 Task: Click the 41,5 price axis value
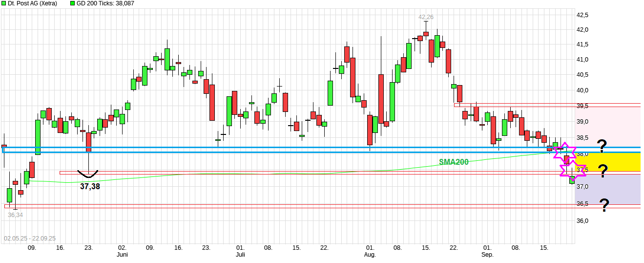[582, 45]
